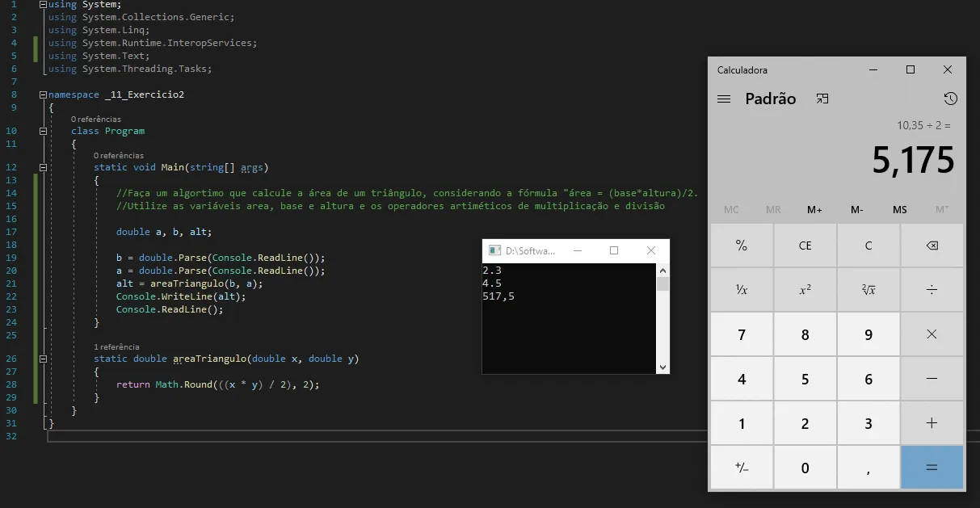Click the MS memory store button
Screen dimensions: 980x508
point(899,210)
